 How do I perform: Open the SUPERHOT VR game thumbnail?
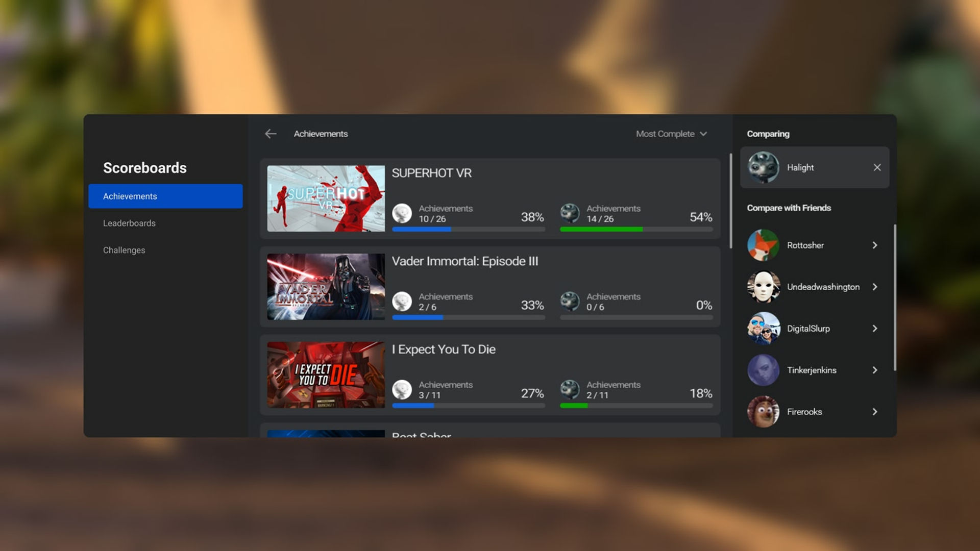tap(326, 198)
